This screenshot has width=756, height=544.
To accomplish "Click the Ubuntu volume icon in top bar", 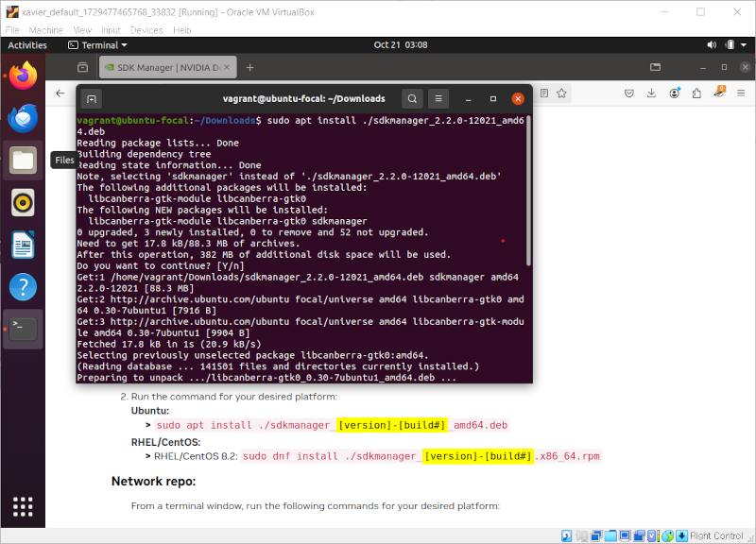I will [712, 44].
